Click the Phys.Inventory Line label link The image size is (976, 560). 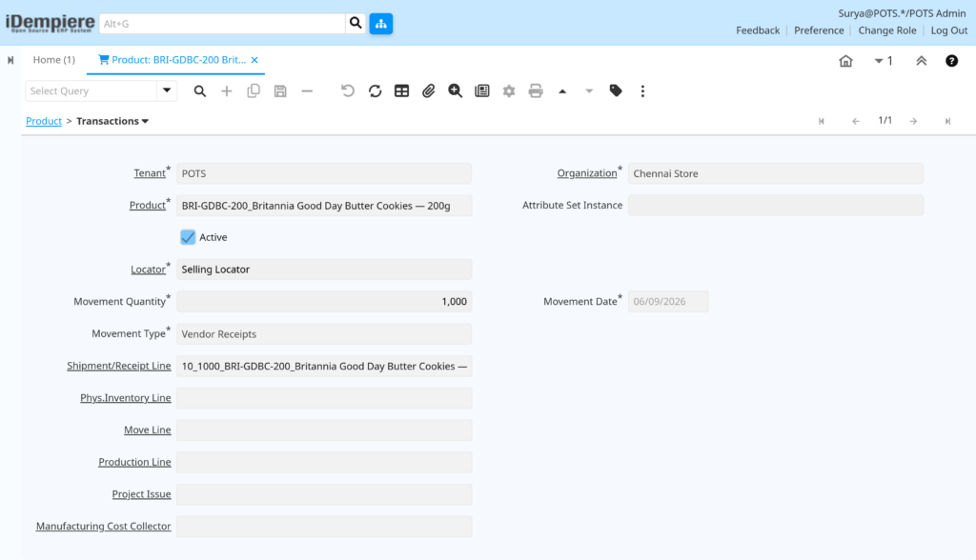click(126, 397)
